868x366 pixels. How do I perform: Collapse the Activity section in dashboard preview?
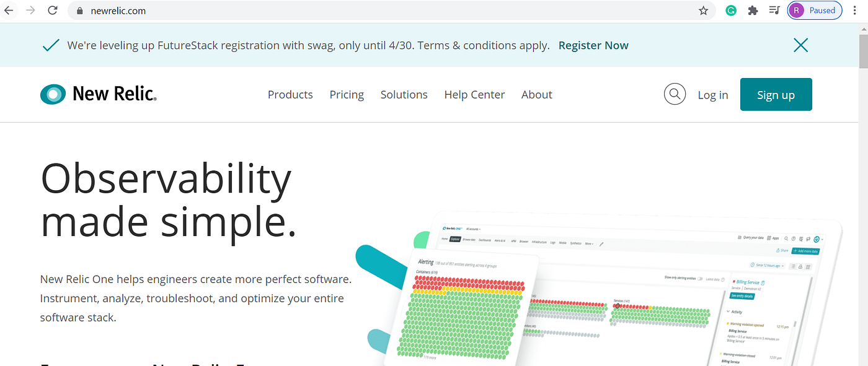click(x=734, y=312)
